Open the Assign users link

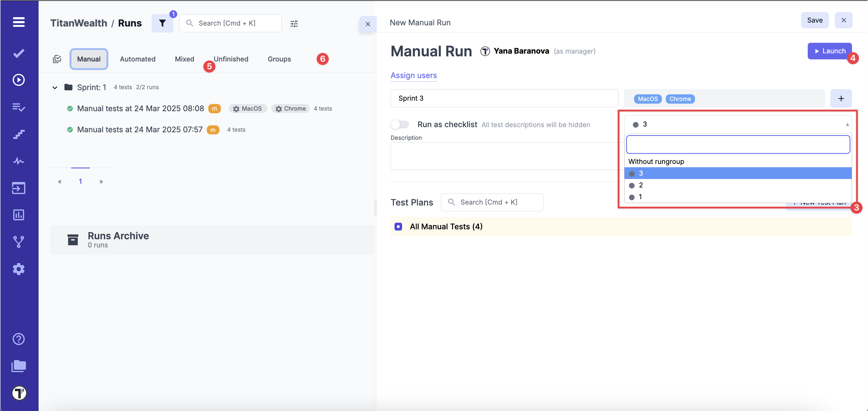coord(414,75)
